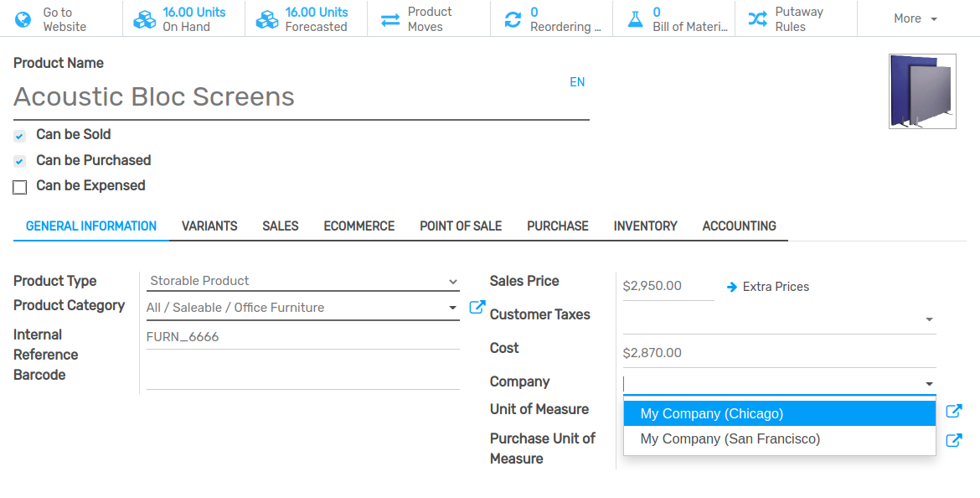
Task: Disable the Can be Purchased option
Action: tap(19, 160)
